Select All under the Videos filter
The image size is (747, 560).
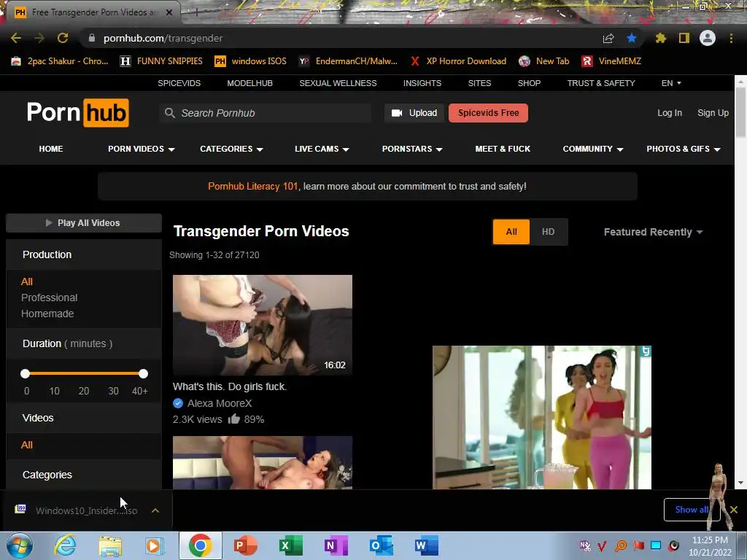(27, 445)
